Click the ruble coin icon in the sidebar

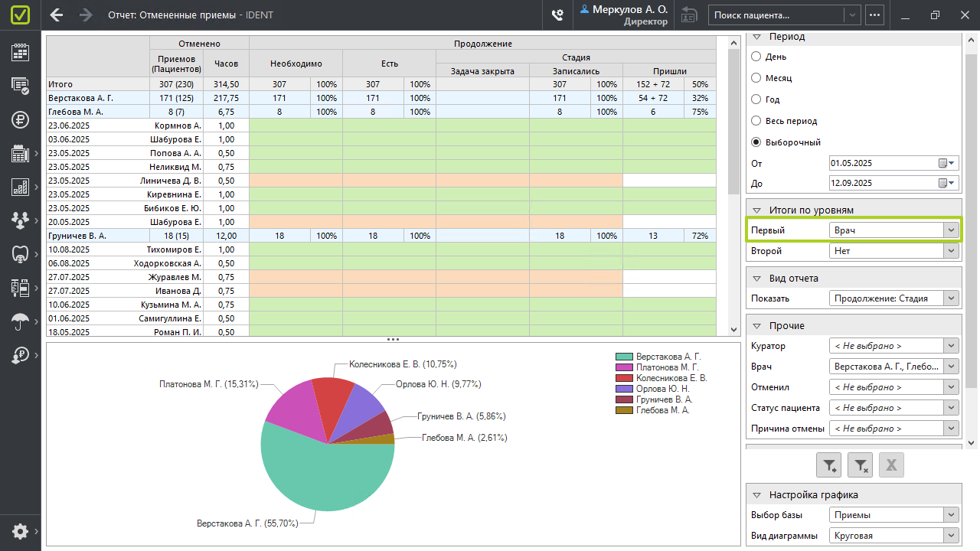[x=20, y=119]
